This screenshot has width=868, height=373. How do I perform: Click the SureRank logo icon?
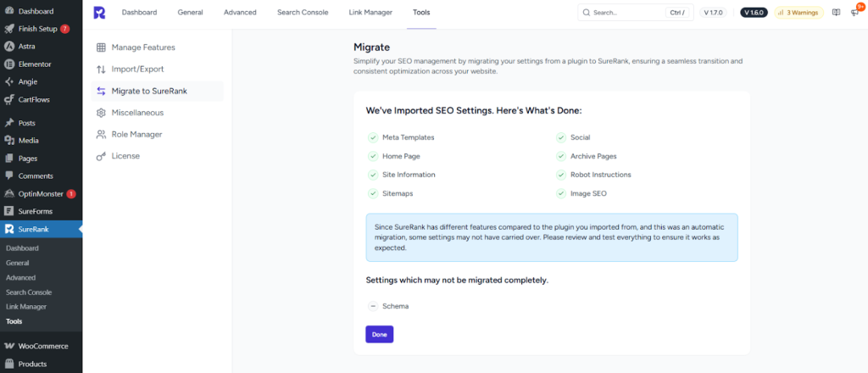point(99,13)
